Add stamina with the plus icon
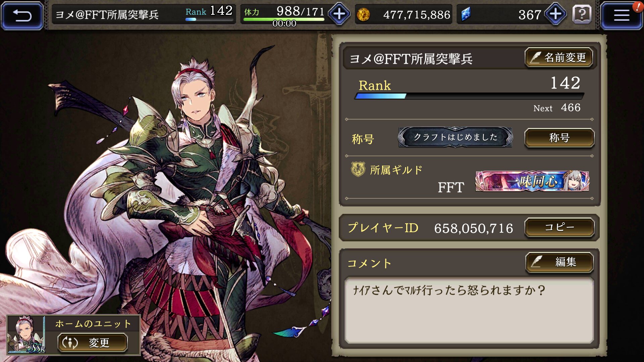The width and height of the screenshot is (644, 362). pos(339,14)
